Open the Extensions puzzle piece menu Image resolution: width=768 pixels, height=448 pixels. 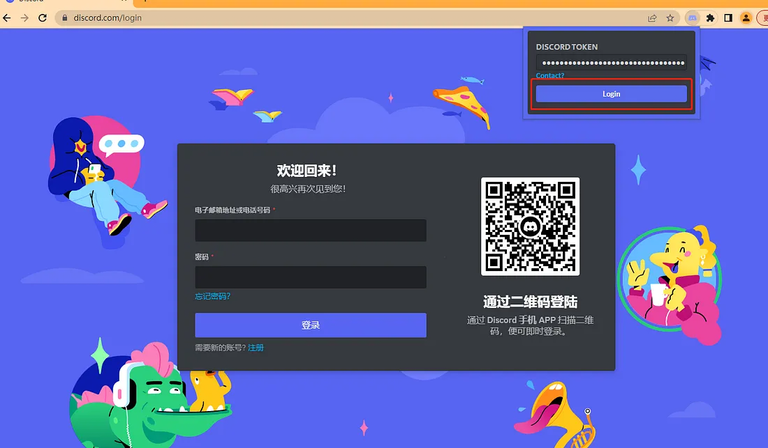coord(710,18)
